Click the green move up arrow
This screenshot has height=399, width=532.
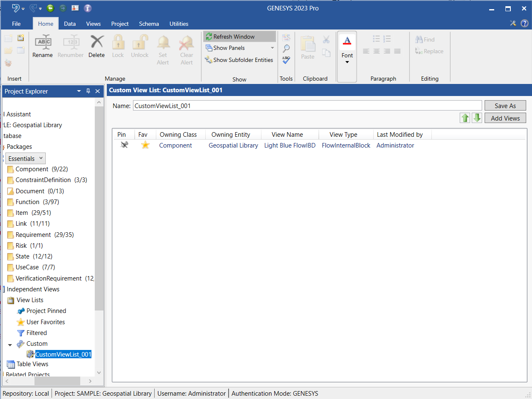point(465,118)
